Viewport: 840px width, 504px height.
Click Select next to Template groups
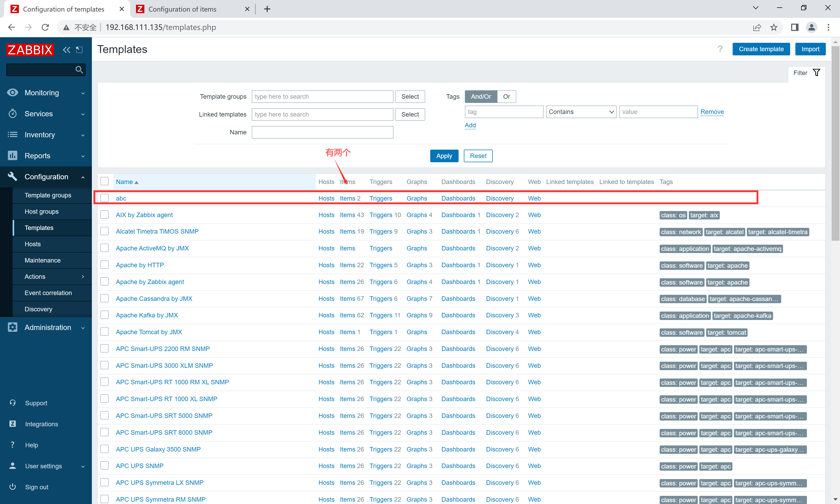coord(410,96)
